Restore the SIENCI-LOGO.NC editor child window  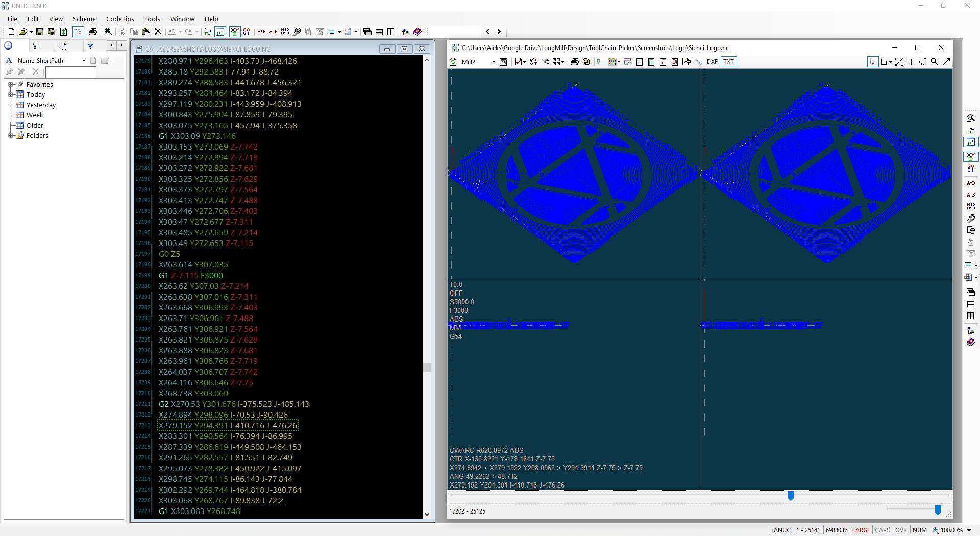[404, 49]
